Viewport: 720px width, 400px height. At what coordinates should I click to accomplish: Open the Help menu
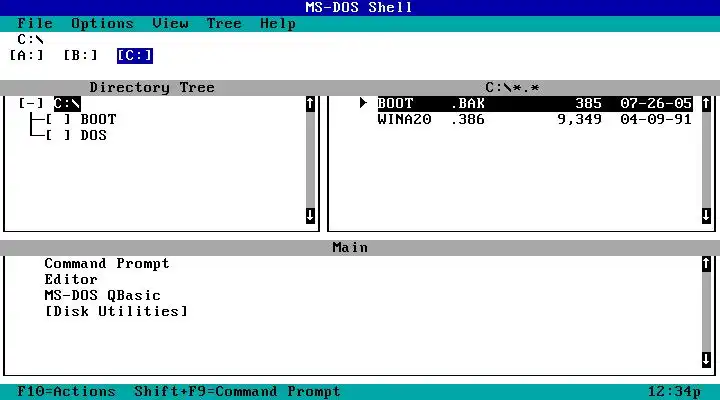pos(278,23)
